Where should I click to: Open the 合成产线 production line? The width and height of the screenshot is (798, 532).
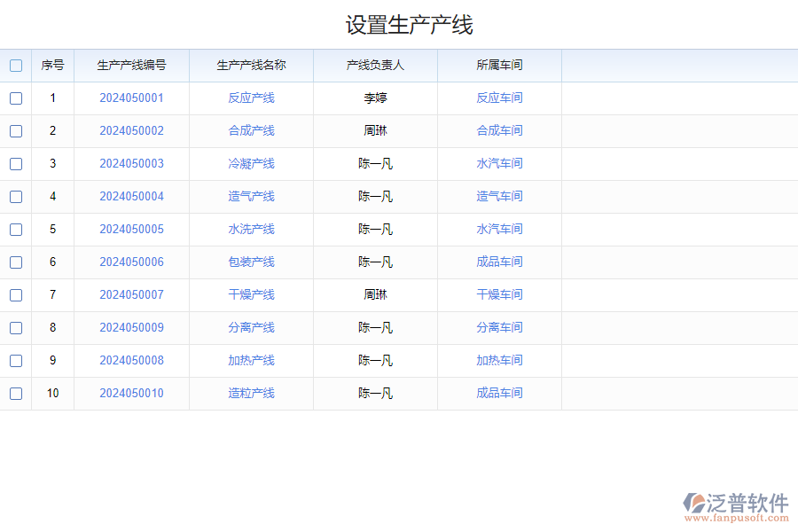[x=251, y=130]
